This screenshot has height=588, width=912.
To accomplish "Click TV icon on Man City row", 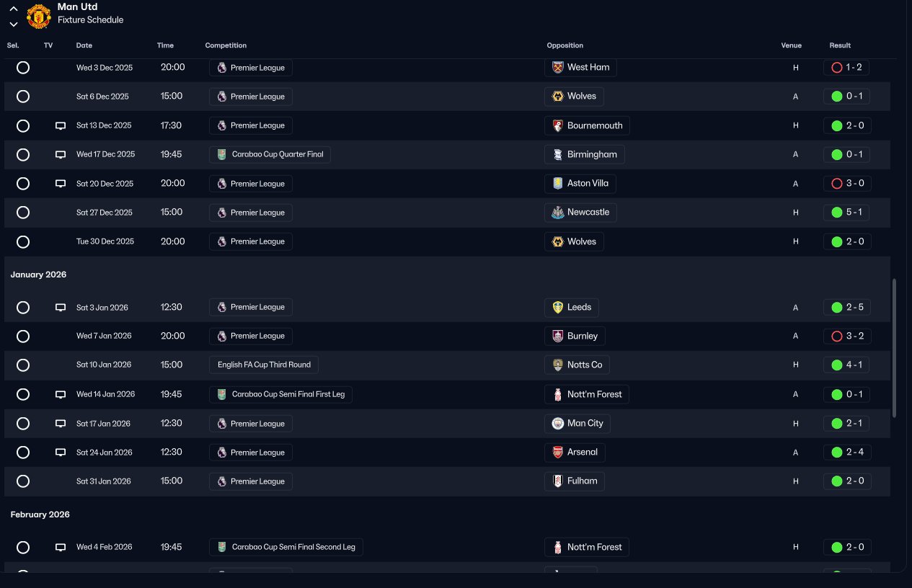I will click(x=61, y=423).
